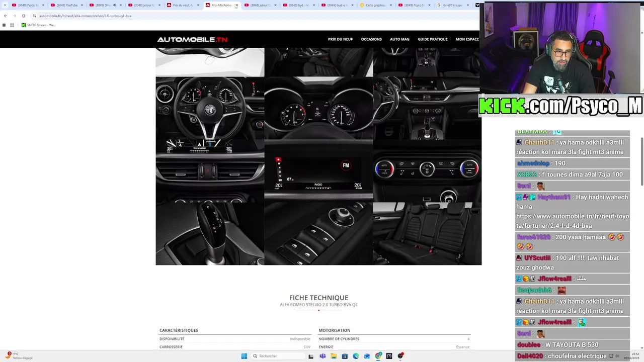The height and width of the screenshot is (362, 644).
Task: Click the taskbar Rechercher search box
Action: 278,356
